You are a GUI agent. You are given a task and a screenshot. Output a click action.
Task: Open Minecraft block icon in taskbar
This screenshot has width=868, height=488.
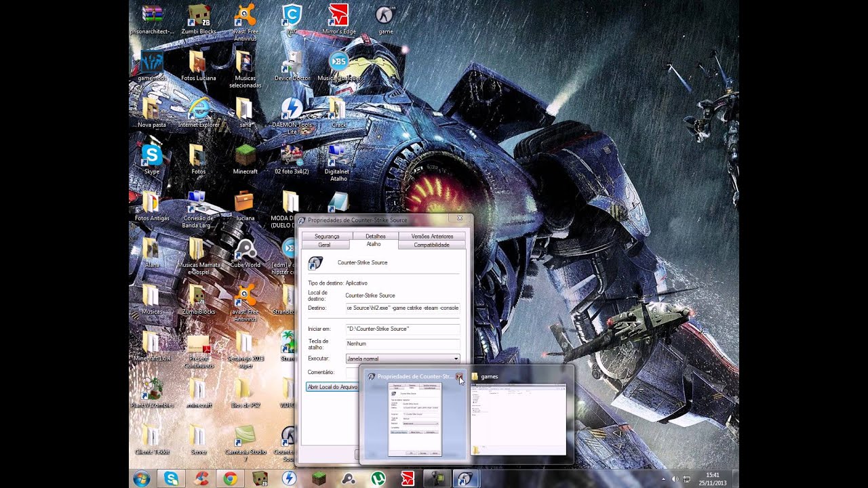(319, 479)
